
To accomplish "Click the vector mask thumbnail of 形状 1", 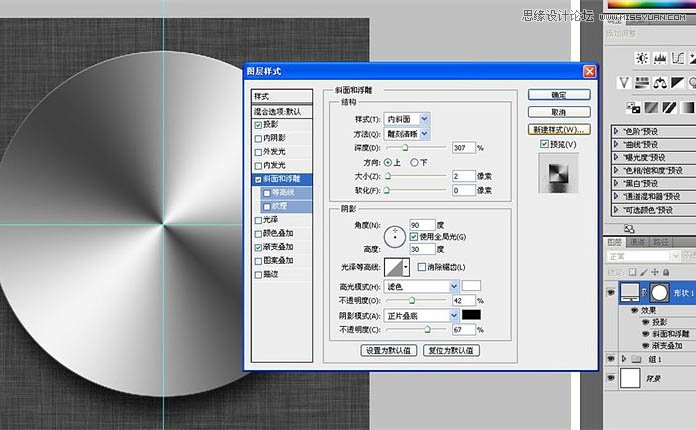I will [x=659, y=292].
